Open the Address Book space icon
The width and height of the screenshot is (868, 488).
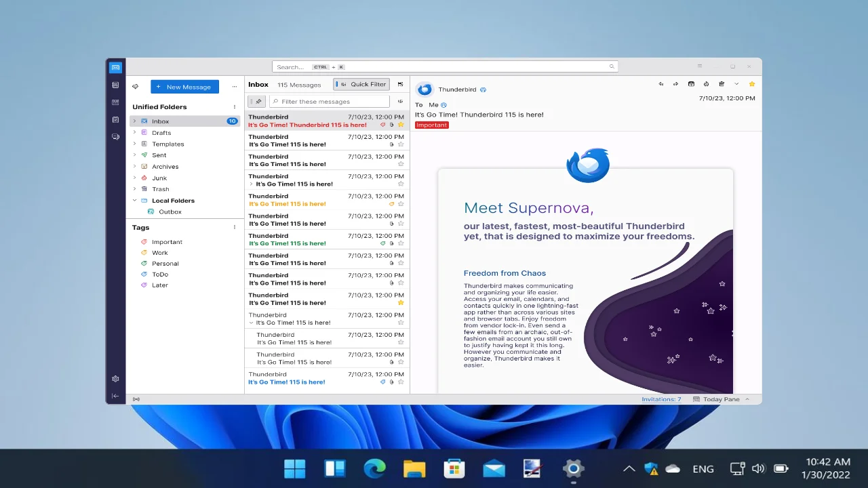click(115, 85)
